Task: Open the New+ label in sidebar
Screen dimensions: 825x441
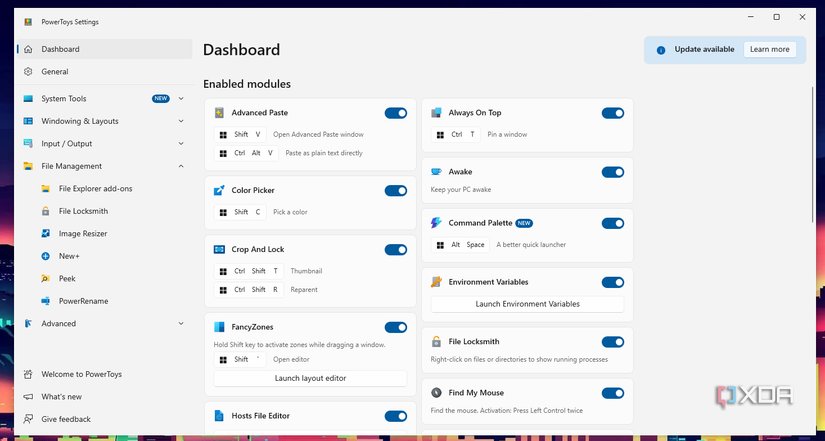Action: click(69, 256)
